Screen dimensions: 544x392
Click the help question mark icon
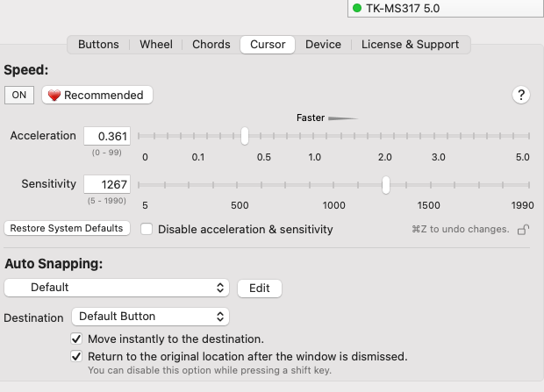(x=522, y=96)
